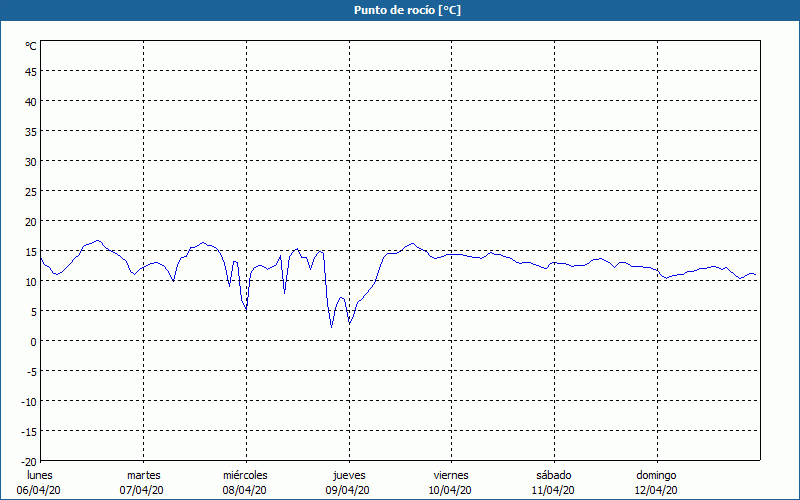Click the 09/04/20 date label
The height and width of the screenshot is (500, 800).
tap(349, 490)
